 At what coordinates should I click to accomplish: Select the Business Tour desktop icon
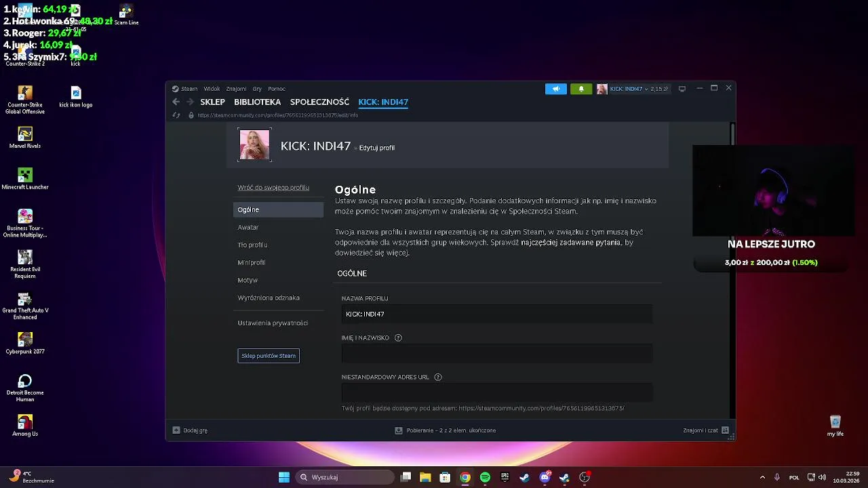click(x=25, y=224)
